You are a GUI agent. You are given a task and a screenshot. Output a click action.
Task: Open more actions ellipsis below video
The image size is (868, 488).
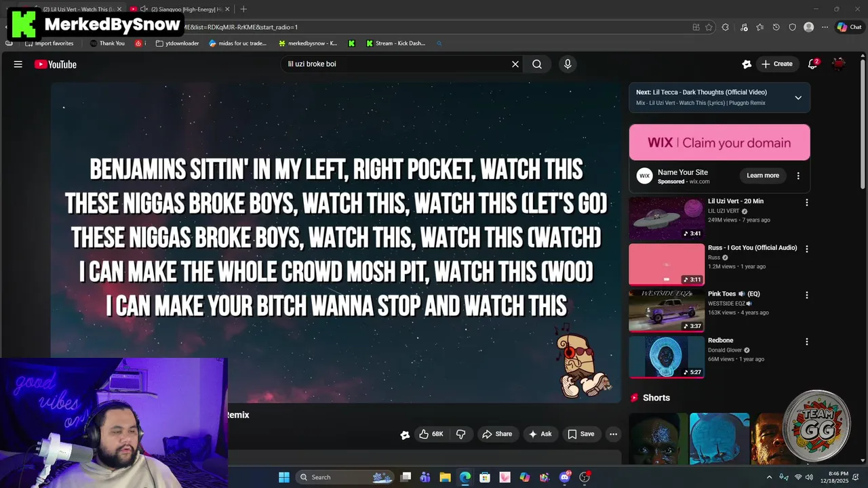point(613,434)
